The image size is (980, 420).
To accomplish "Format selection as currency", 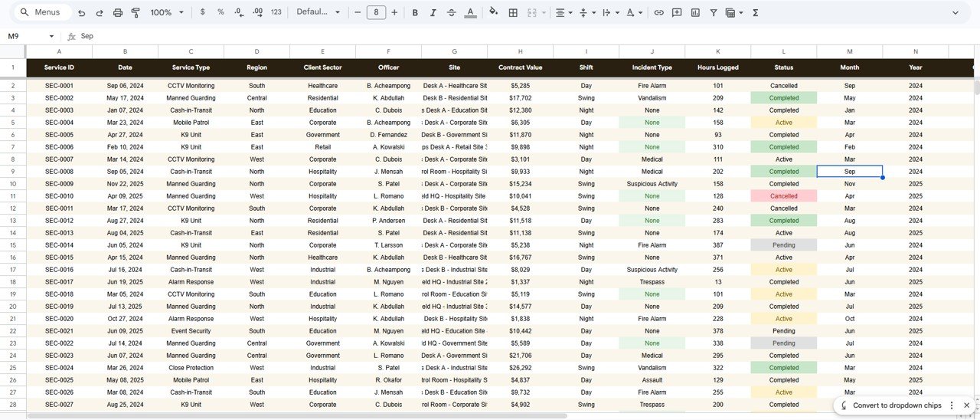I will [x=202, y=12].
